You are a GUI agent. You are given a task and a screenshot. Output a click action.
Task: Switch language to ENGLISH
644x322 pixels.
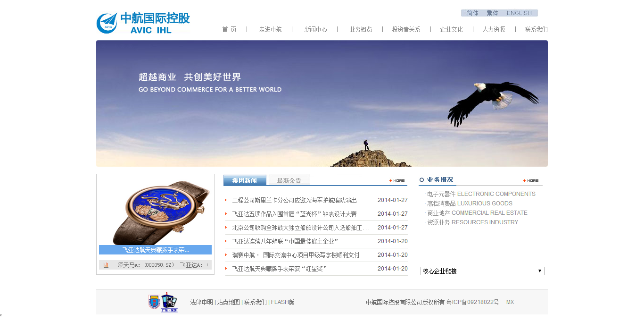tap(519, 13)
